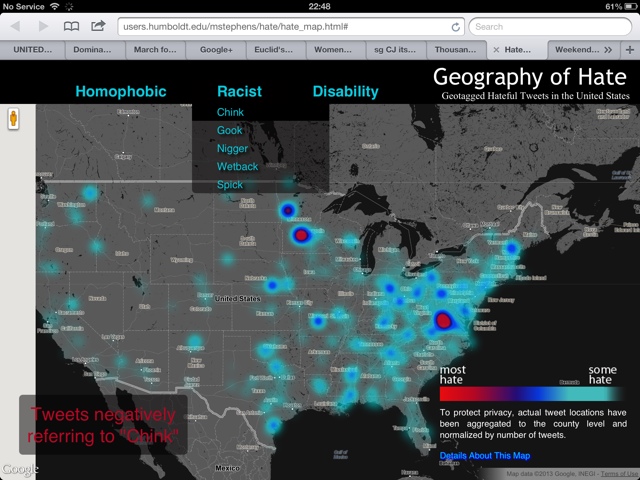This screenshot has height=480, width=640.
Task: Open the bookmarks book icon
Action: 71,27
